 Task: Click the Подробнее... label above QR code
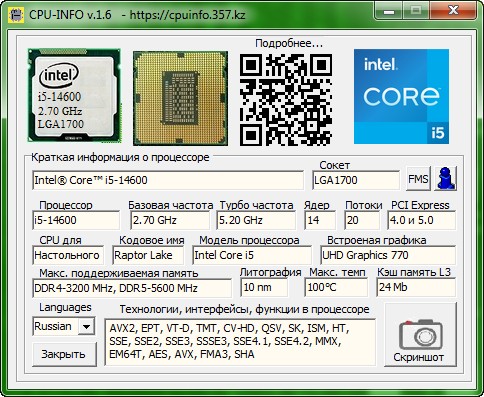coord(289,44)
